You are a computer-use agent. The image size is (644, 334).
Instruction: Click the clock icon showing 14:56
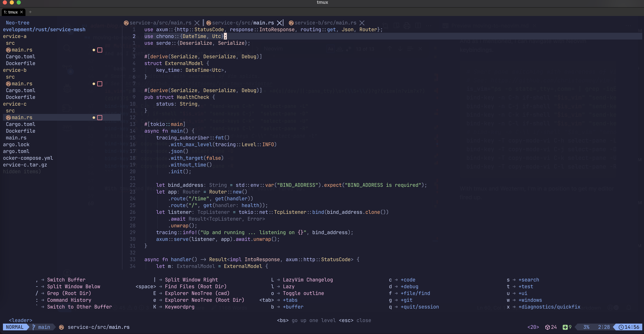coord(621,327)
